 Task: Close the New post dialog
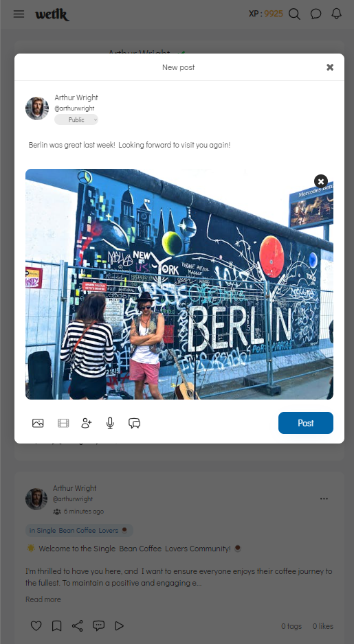coord(330,67)
